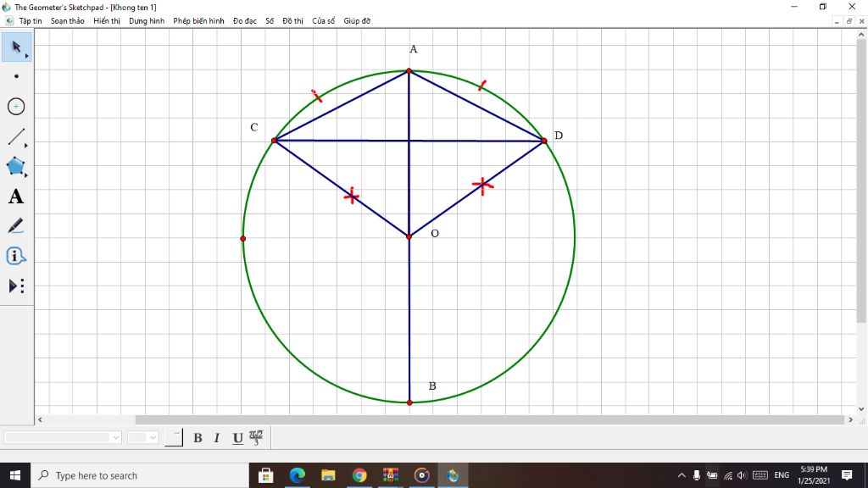The image size is (868, 488).
Task: Toggle Bold text formatting
Action: click(198, 438)
